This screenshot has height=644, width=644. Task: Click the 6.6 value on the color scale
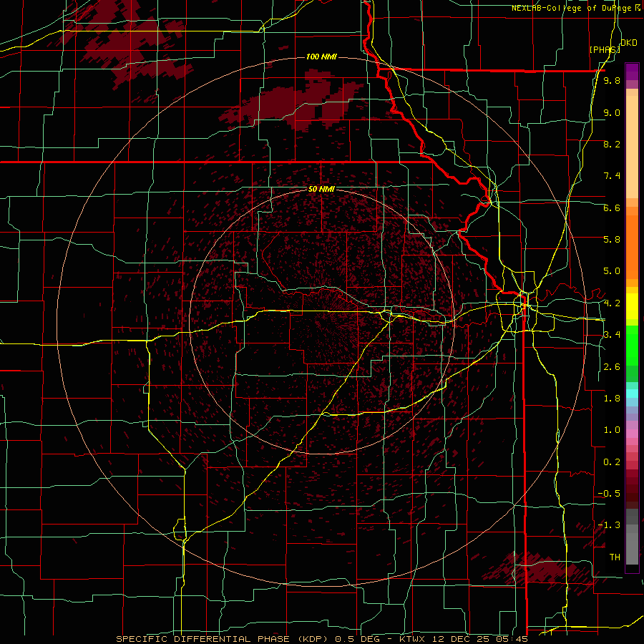click(612, 208)
